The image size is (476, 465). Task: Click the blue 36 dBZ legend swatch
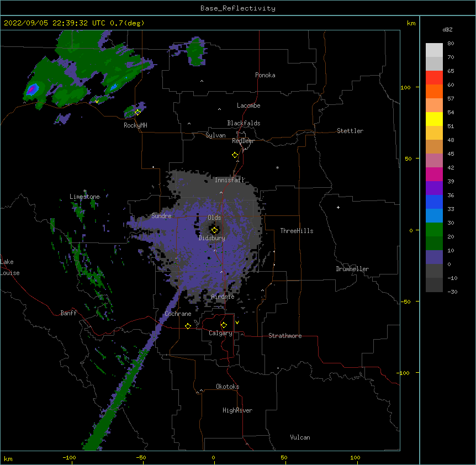click(434, 202)
